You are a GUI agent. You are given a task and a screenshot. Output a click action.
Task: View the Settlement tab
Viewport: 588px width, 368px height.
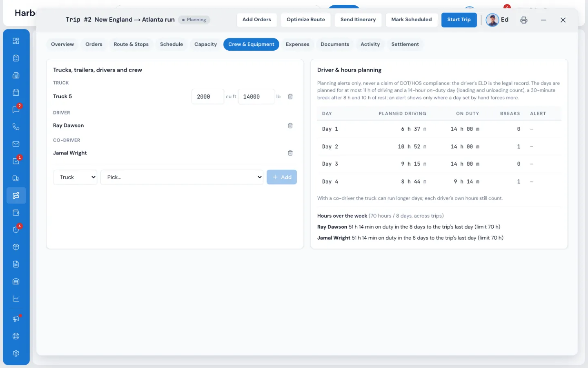click(x=405, y=44)
